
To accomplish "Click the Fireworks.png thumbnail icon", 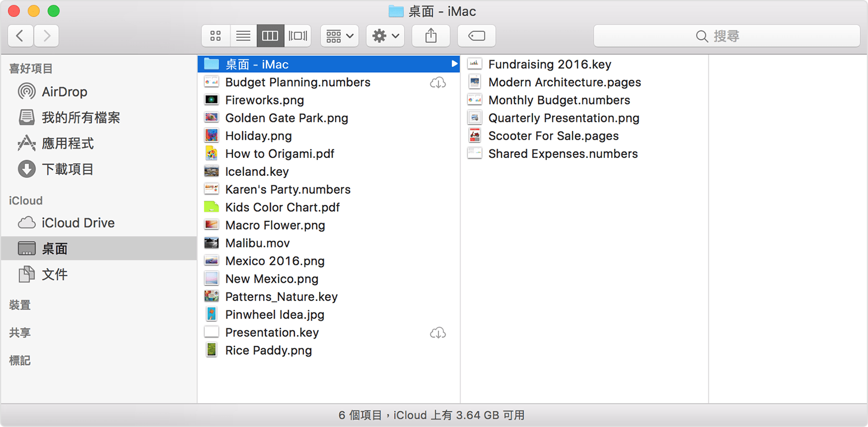I will pyautogui.click(x=211, y=100).
